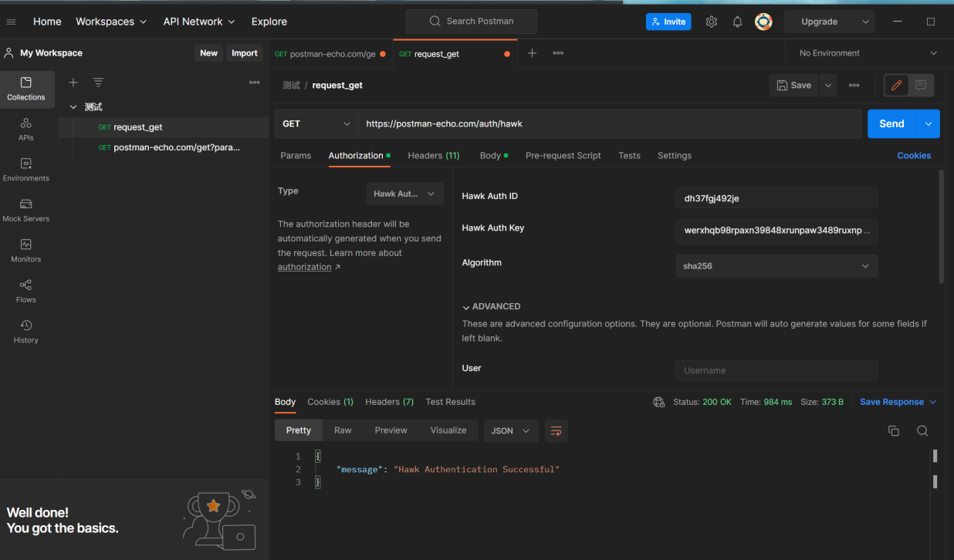This screenshot has width=954, height=560.
Task: Open response Cookies (1) tab
Action: coord(330,402)
